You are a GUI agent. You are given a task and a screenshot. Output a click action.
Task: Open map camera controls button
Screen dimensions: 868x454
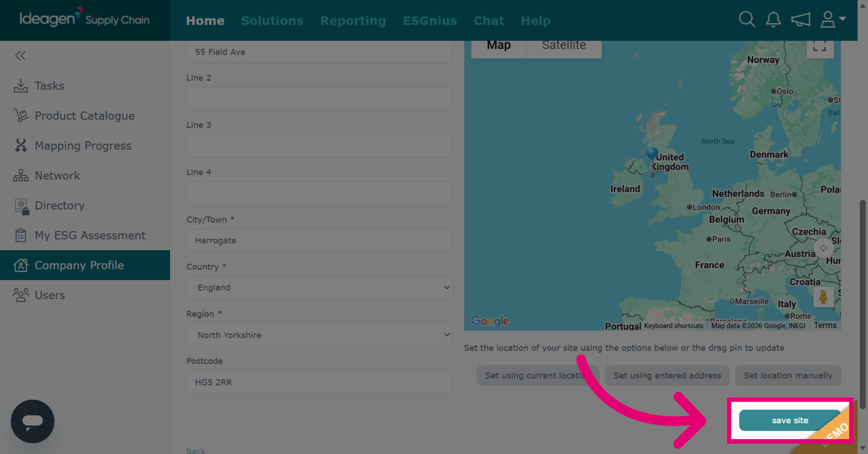[x=823, y=248]
